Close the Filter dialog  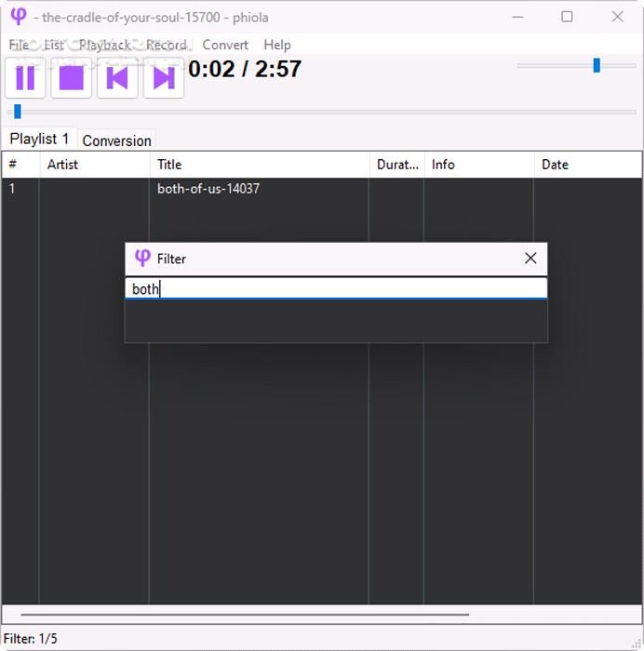[530, 259]
